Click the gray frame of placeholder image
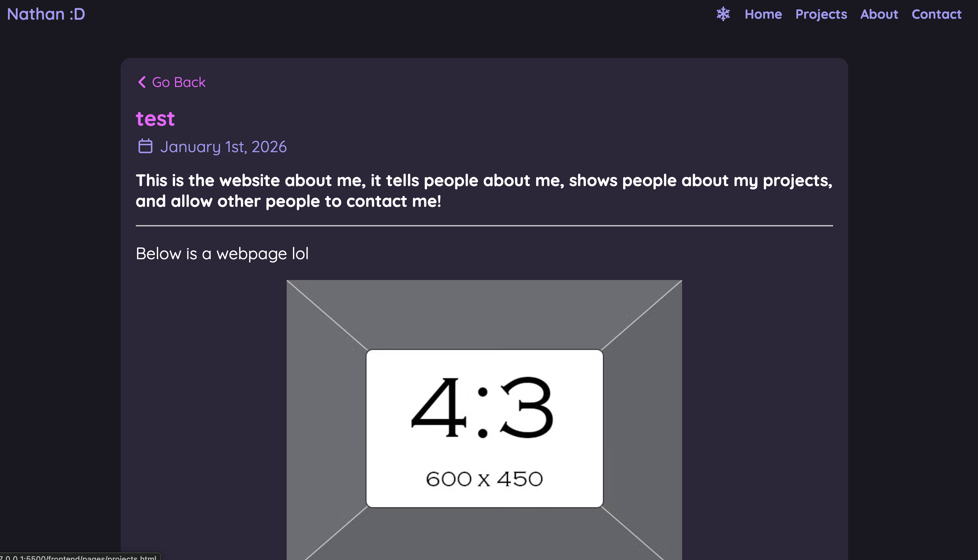 point(484,314)
